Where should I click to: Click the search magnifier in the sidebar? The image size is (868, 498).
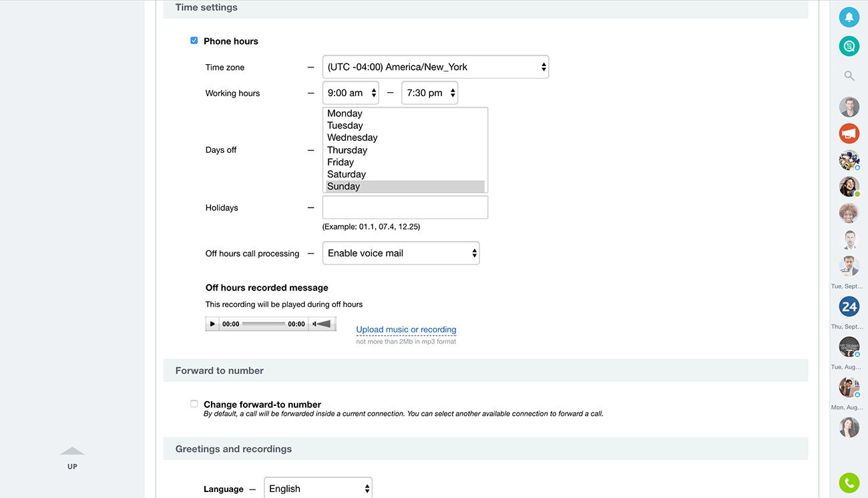coord(849,76)
